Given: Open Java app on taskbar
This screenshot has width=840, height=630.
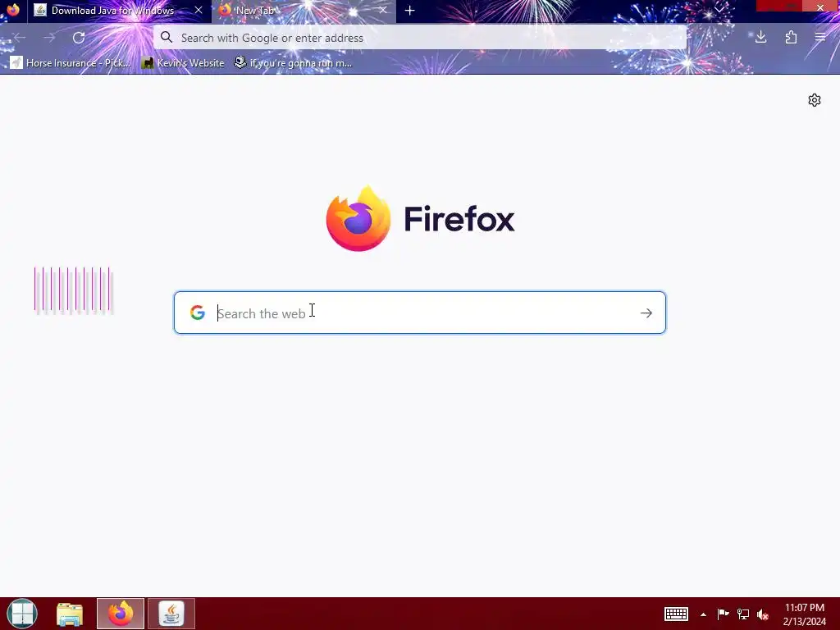Looking at the screenshot, I should tap(171, 614).
